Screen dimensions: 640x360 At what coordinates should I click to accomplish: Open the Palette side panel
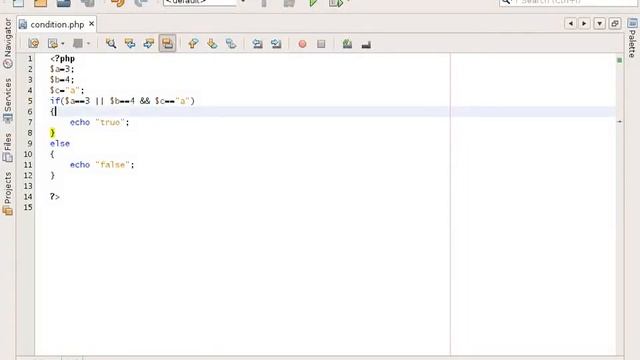point(632,38)
